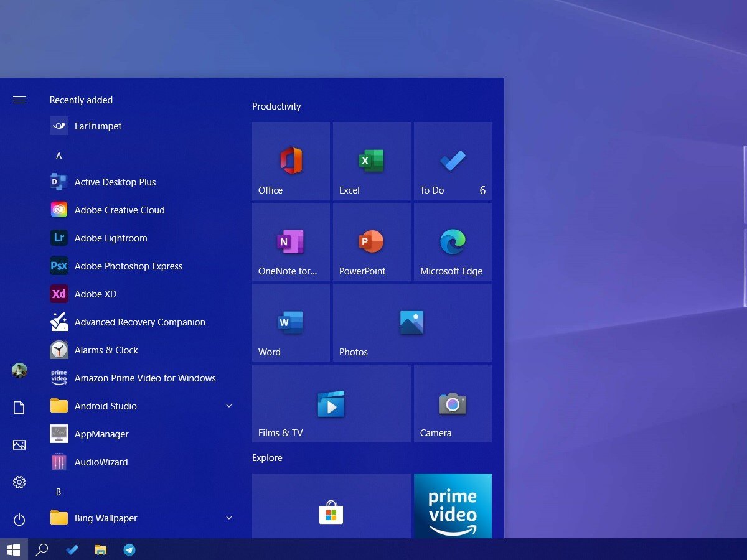Click the letter A section header
Image resolution: width=747 pixels, height=560 pixels.
(59, 156)
